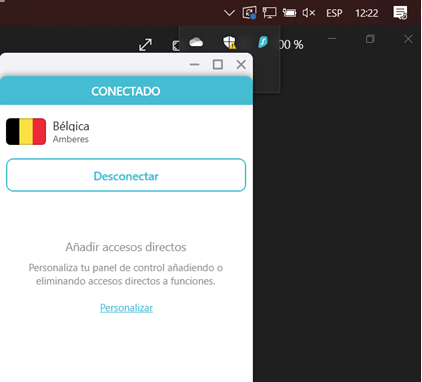This screenshot has height=382, width=422.
Task: Open the Surfshark tray icon
Action: click(263, 42)
